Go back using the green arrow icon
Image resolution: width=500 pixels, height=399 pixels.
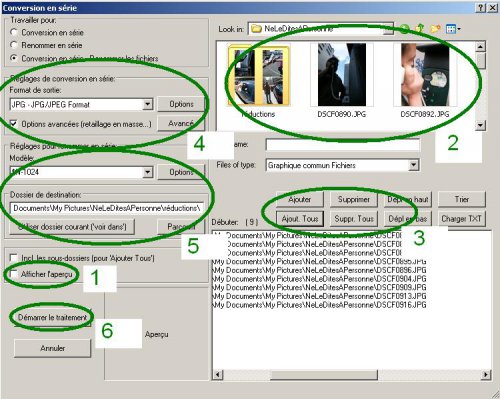(405, 29)
